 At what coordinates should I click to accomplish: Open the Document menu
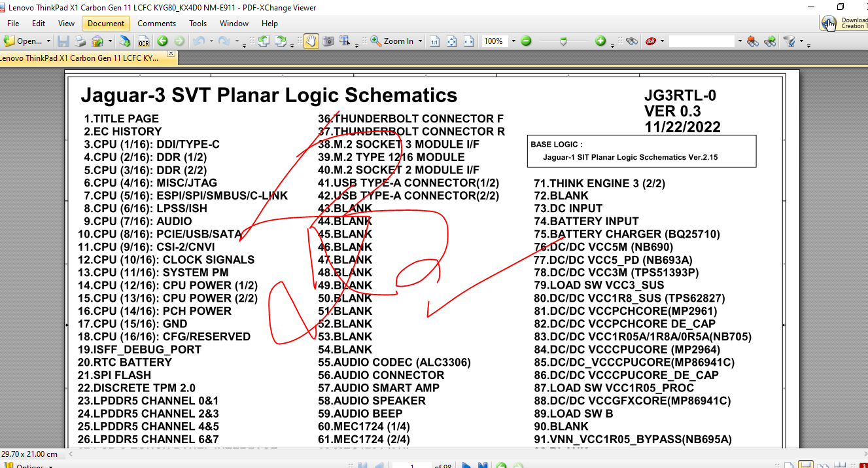tap(106, 24)
